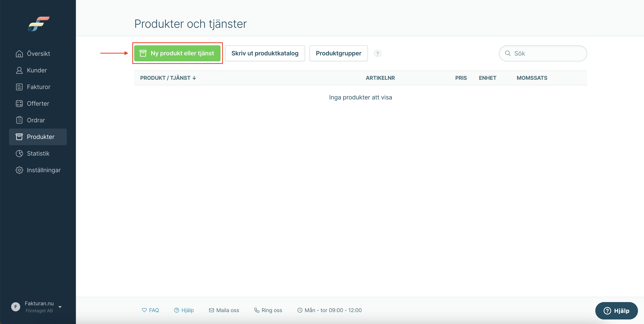Click the F avatar for Företaget AB
The image size is (644, 324).
click(x=15, y=307)
